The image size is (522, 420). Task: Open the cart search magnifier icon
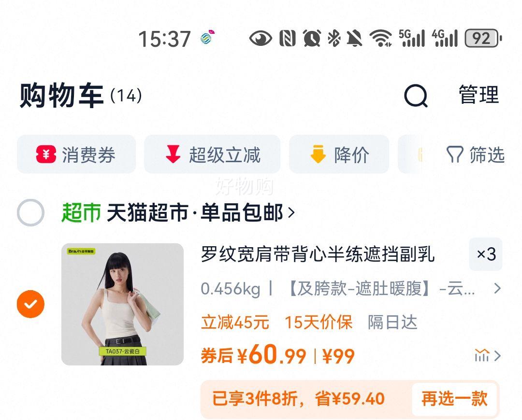[x=416, y=96]
